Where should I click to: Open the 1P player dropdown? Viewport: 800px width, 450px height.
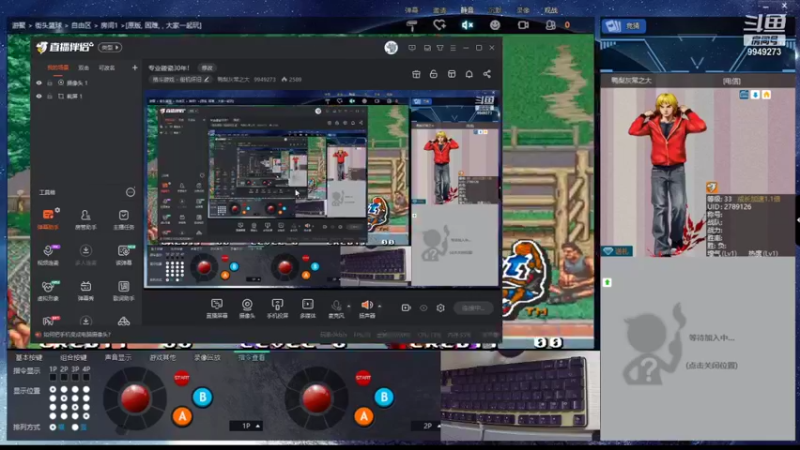tap(245, 426)
